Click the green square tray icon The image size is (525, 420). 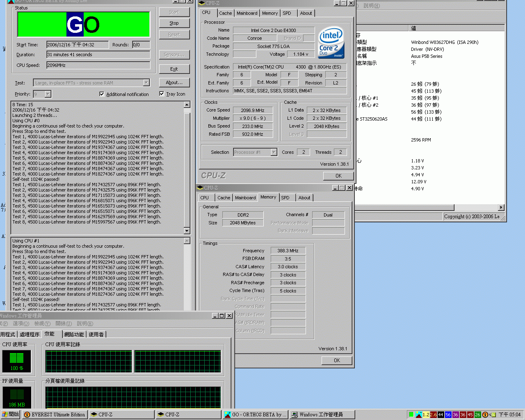(x=411, y=415)
